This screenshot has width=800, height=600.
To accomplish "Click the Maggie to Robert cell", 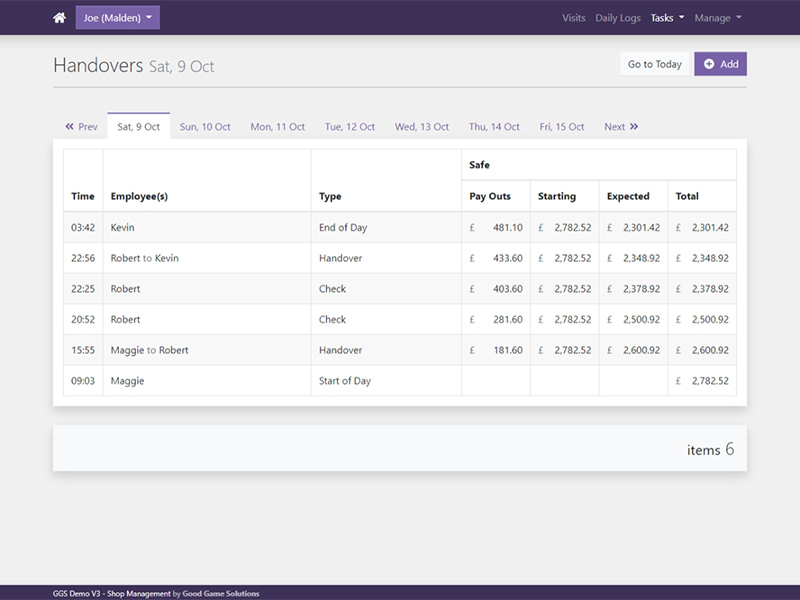I will (x=207, y=350).
